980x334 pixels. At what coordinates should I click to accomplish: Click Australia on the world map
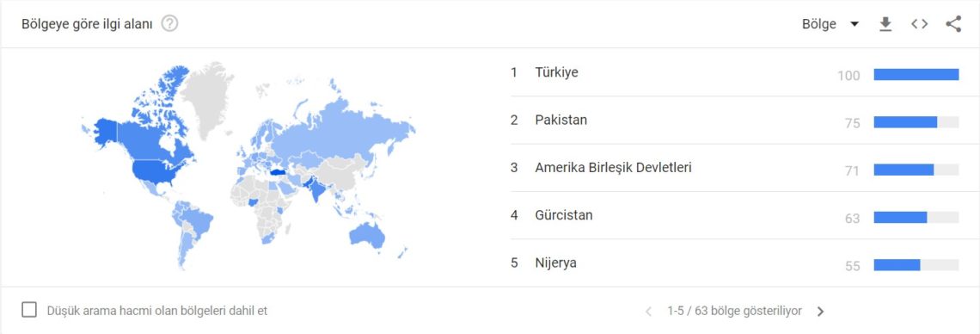(368, 234)
